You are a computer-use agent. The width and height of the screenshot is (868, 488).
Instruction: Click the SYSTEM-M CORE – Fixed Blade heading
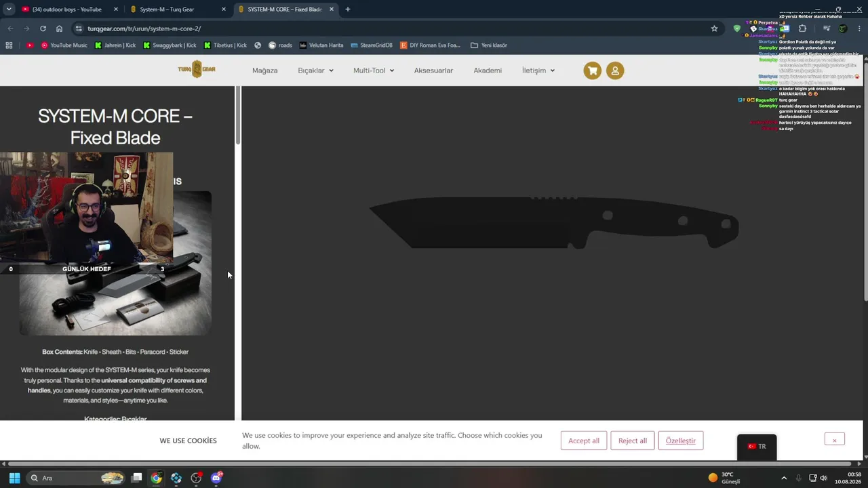(x=115, y=127)
